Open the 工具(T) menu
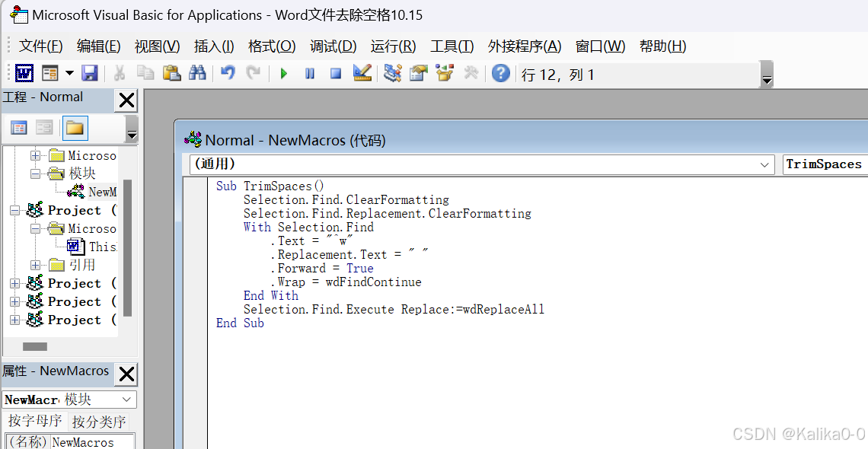Image resolution: width=868 pixels, height=449 pixels. tap(452, 46)
